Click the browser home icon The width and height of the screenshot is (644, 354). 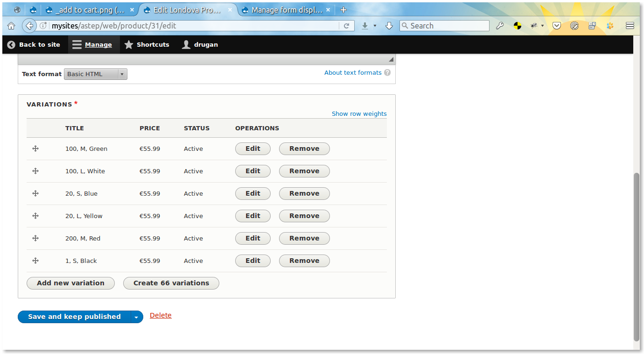click(x=11, y=26)
